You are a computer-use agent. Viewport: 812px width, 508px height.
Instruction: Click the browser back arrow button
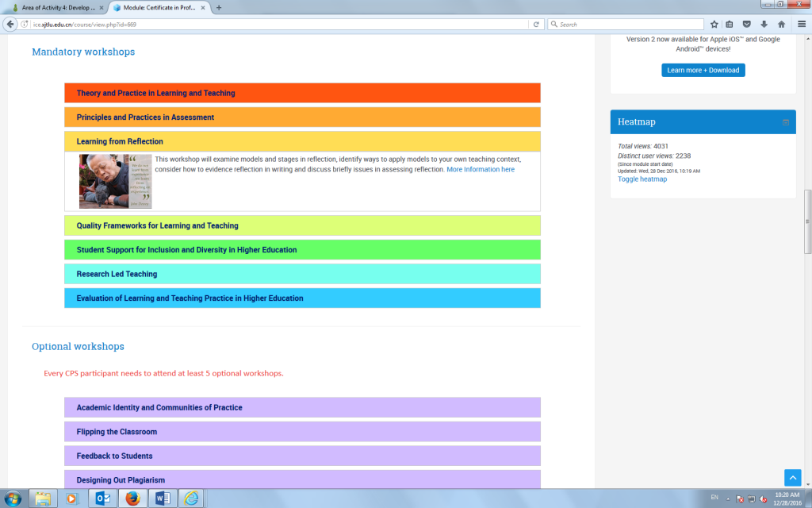pyautogui.click(x=11, y=24)
